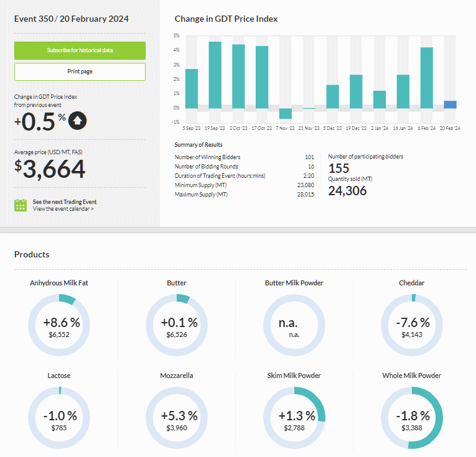
Task: Click the Butter product heading
Action: point(177,283)
